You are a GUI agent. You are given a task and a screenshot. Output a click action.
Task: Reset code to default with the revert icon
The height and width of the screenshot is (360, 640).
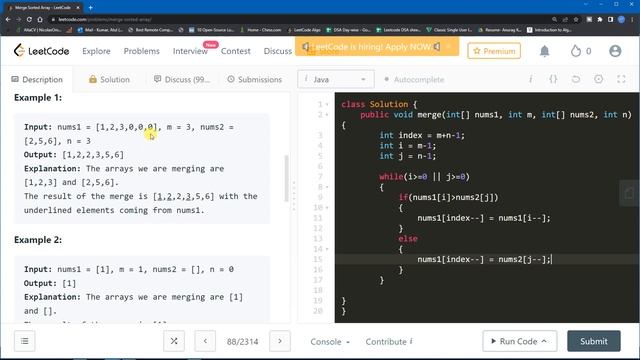pyautogui.click(x=576, y=79)
